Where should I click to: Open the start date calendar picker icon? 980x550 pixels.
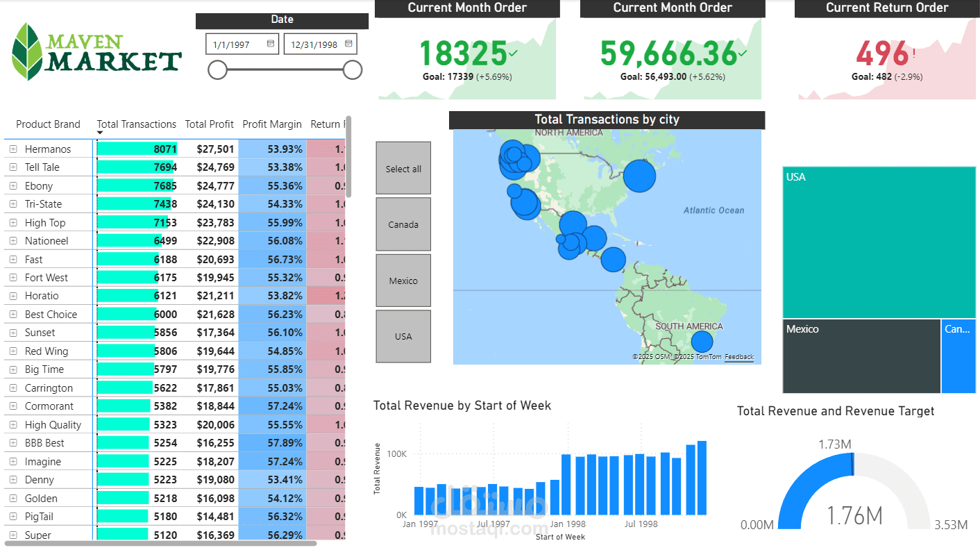coord(271,44)
